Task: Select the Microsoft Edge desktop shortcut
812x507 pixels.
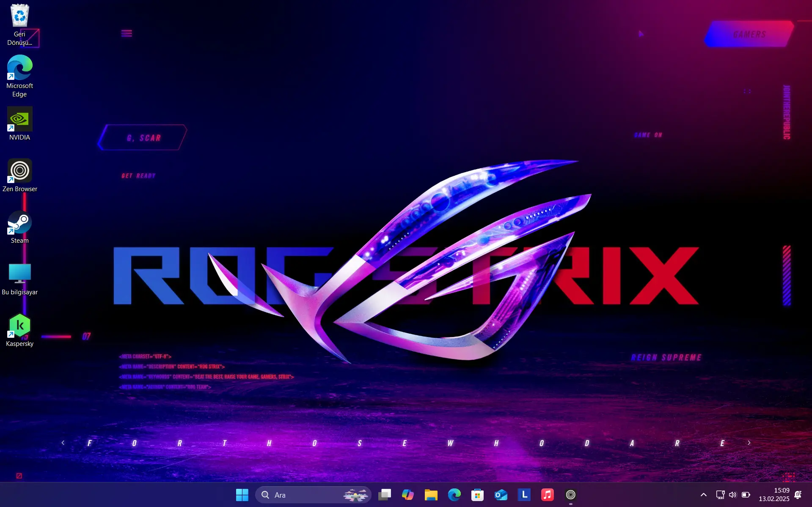Action: pos(19,76)
